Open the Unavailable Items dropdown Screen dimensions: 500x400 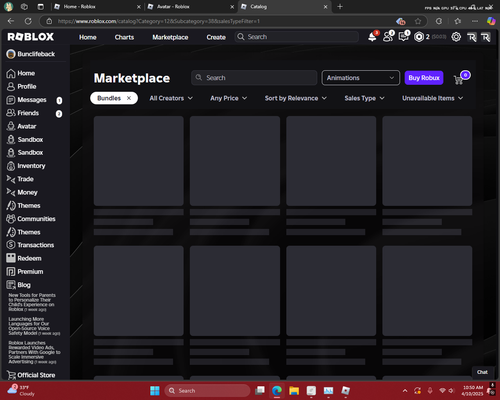432,98
